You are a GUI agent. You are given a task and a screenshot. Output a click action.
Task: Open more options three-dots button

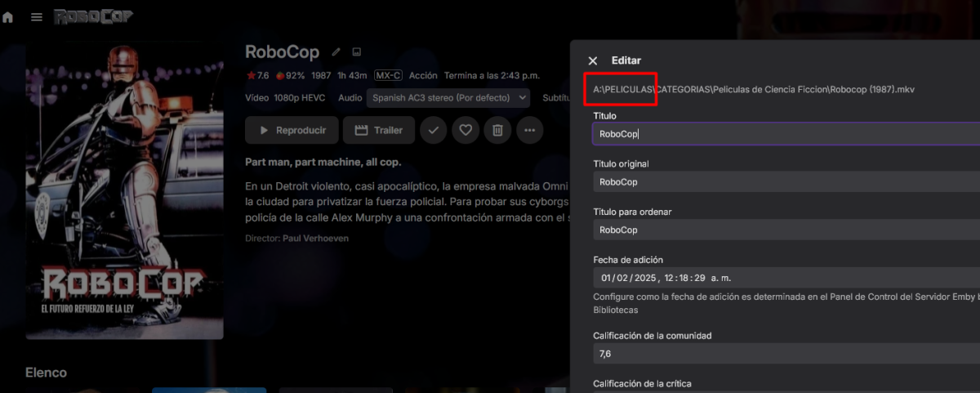click(x=529, y=130)
